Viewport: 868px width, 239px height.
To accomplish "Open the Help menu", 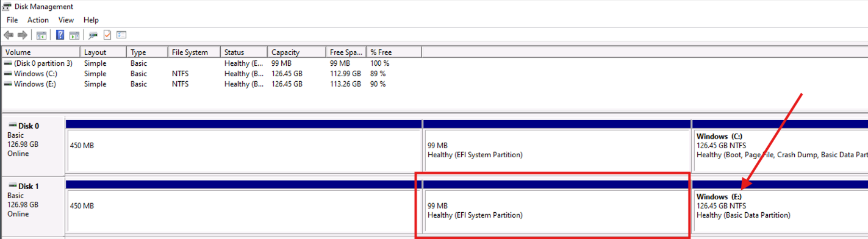I will [x=91, y=20].
